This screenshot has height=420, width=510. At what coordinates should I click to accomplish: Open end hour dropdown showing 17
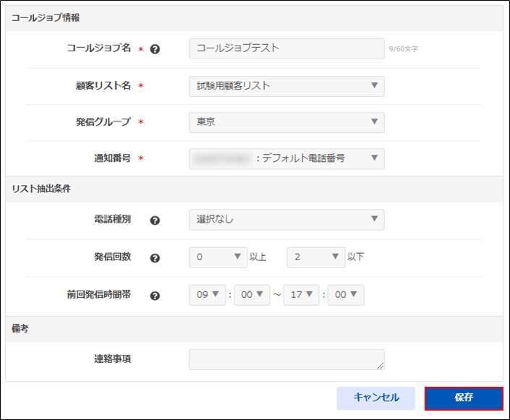tap(301, 295)
